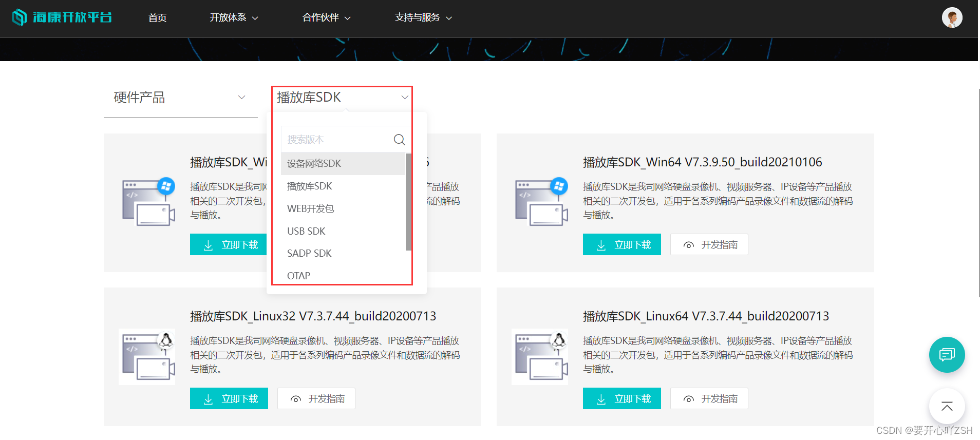The height and width of the screenshot is (440, 980).
Task: Click the 播放库SDK_Win64 V7.3.9.50_build20210106 title
Action: [x=702, y=162]
